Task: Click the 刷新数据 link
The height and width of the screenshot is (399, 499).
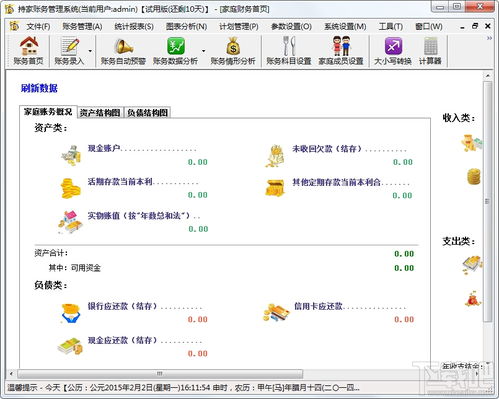Action: (x=39, y=88)
